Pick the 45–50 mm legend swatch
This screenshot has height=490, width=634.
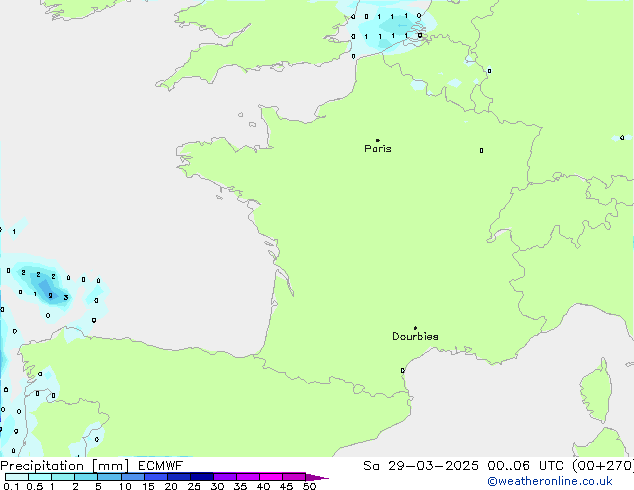294,477
